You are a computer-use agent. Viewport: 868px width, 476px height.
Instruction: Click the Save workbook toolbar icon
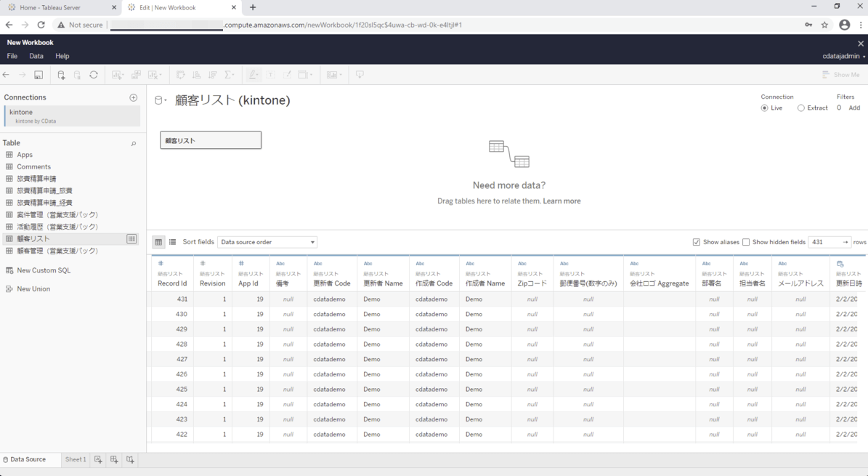click(x=38, y=75)
